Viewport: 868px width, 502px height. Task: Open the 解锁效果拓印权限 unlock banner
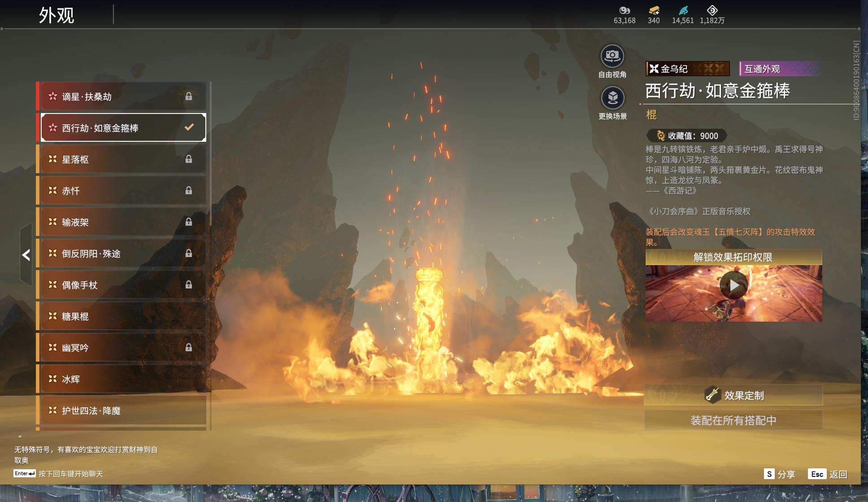[x=733, y=257]
